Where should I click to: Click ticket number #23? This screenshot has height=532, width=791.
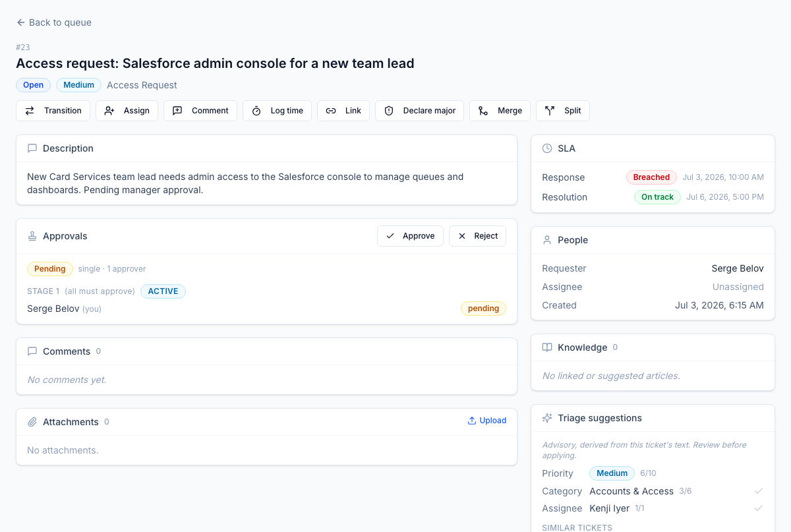click(23, 47)
